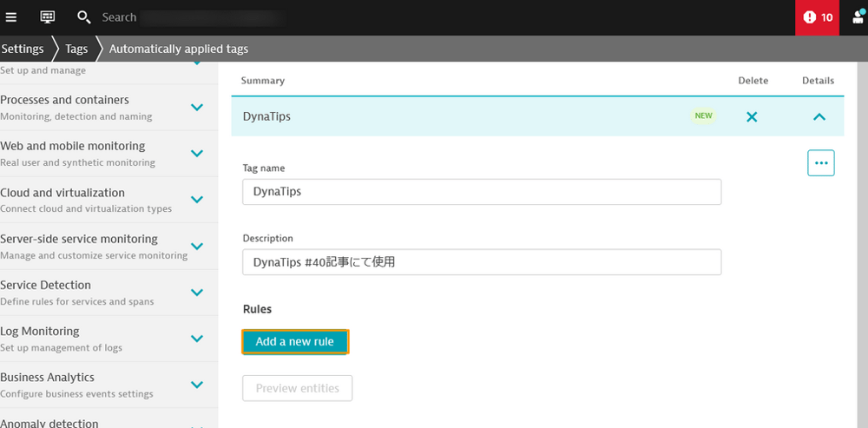Open the hamburger navigation menu

click(x=10, y=17)
